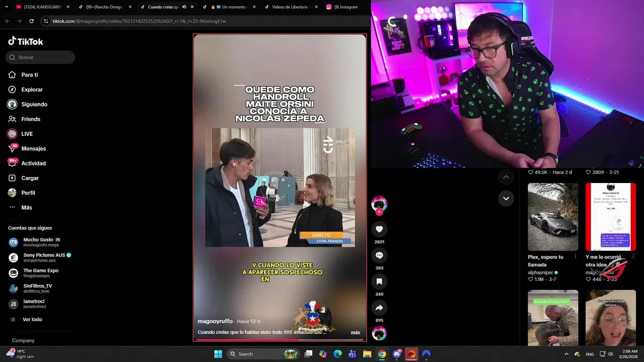Open the Siguiendo feed
Screen dimensions: 644x362
pyautogui.click(x=34, y=104)
